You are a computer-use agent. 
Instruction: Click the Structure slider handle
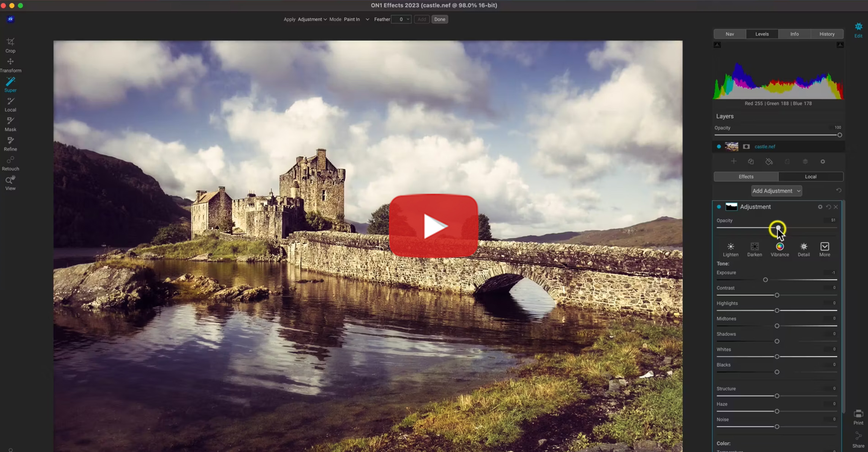coord(777,396)
